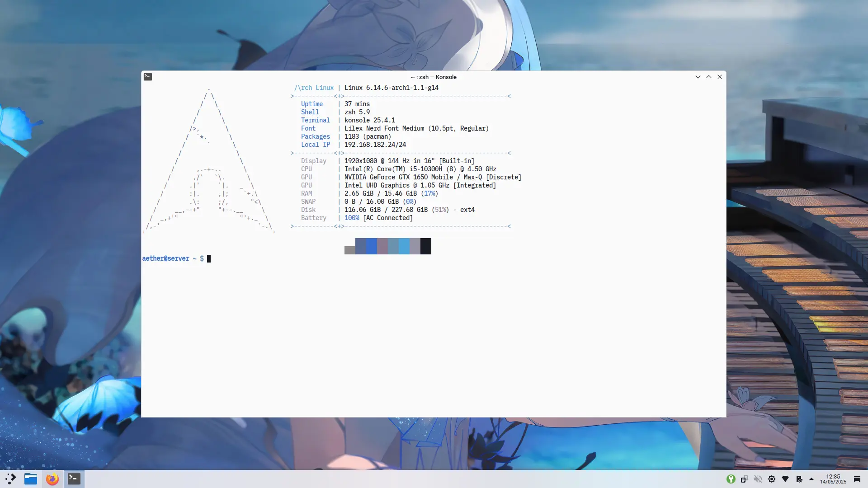Expand hidden system tray icons arrow
Image resolution: width=868 pixels, height=488 pixels.
click(x=811, y=479)
